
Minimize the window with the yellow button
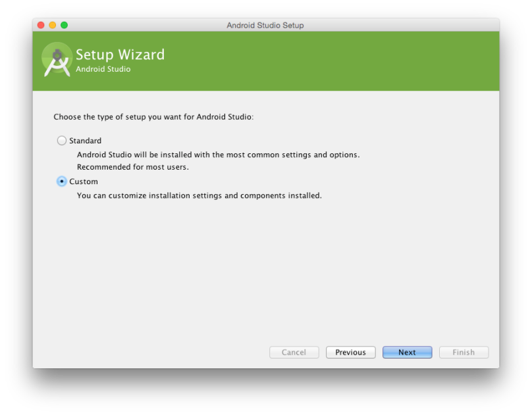point(53,25)
